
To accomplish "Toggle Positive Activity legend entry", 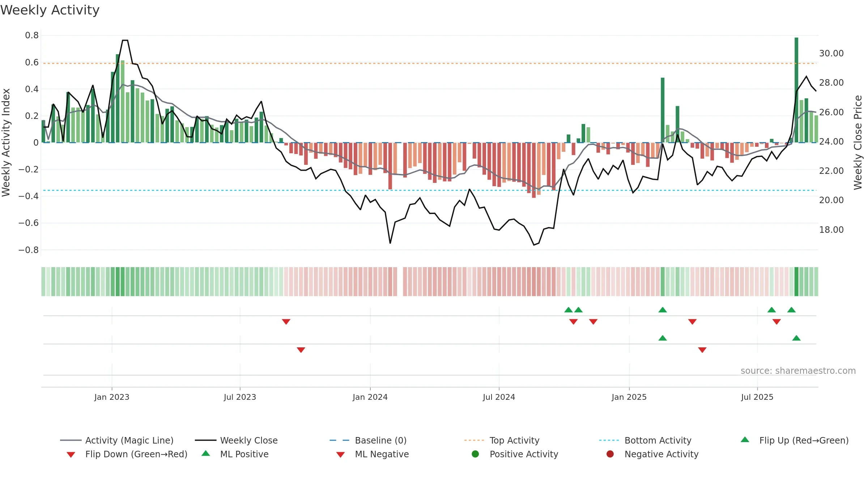I will click(x=515, y=454).
